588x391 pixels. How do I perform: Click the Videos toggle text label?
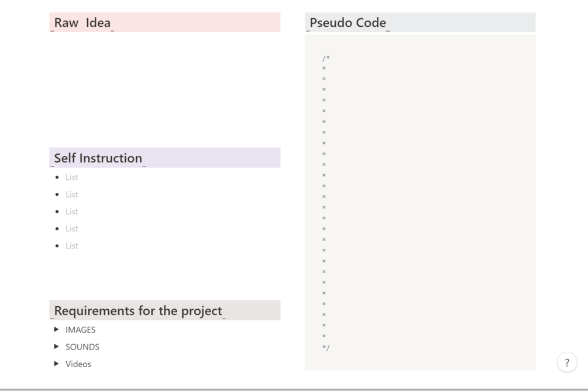(78, 364)
